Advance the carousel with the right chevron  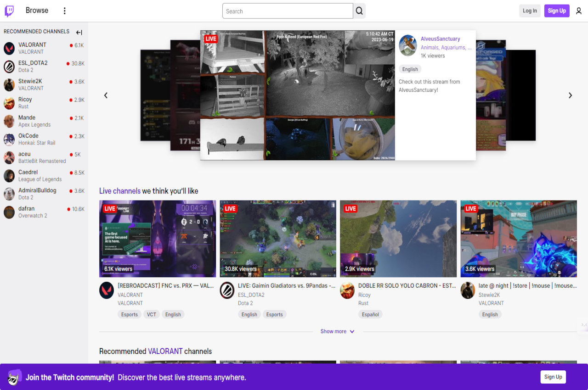pyautogui.click(x=570, y=95)
